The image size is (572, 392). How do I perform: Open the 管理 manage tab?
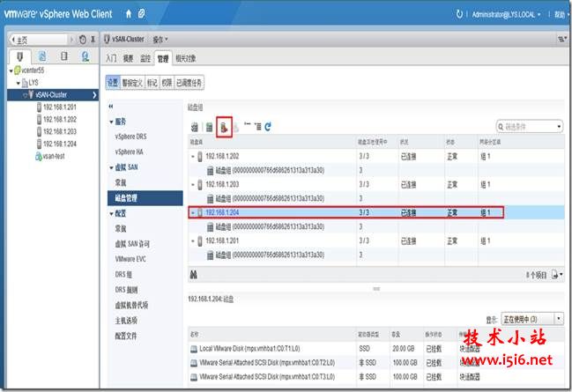[163, 58]
